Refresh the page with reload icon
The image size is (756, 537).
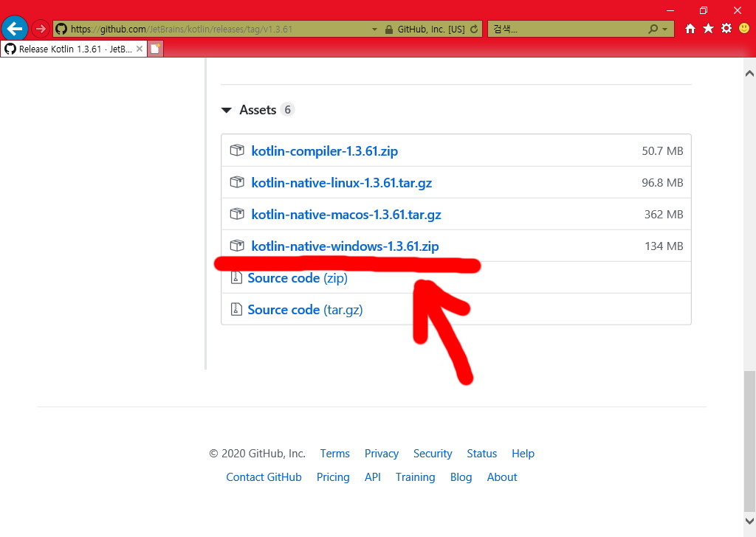click(x=474, y=30)
